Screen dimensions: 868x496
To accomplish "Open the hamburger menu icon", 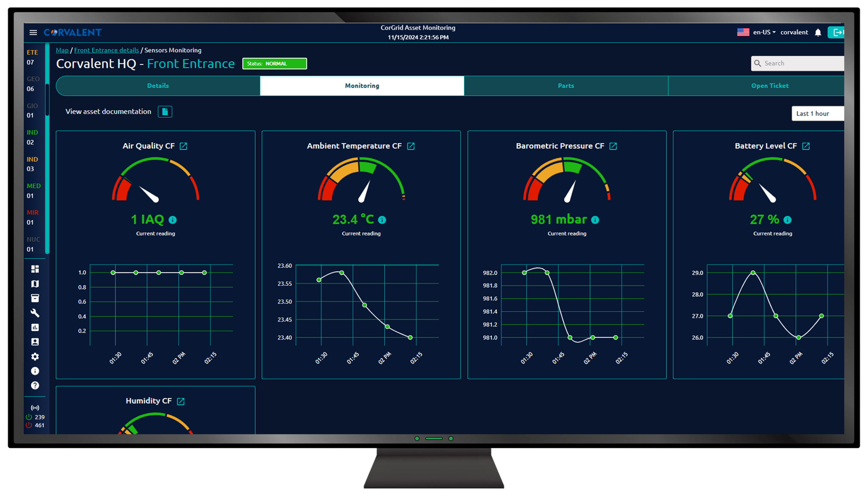I will (33, 32).
